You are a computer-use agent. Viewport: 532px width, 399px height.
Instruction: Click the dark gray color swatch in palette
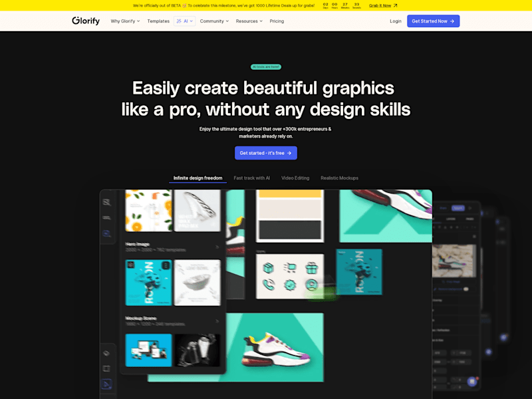290,229
